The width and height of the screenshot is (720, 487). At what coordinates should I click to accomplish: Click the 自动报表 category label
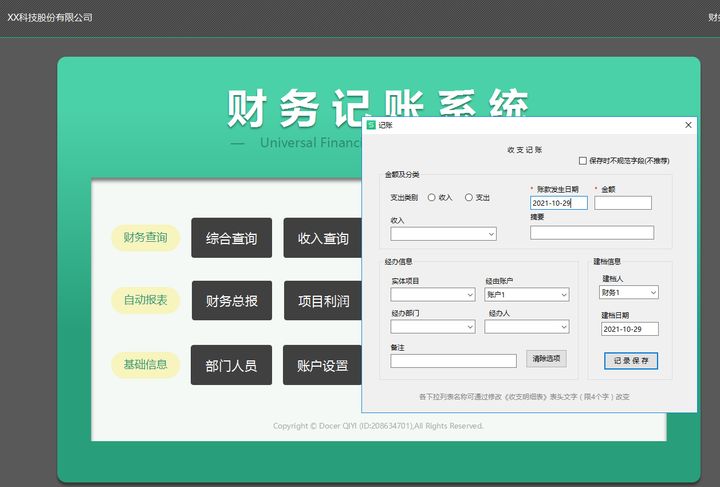coord(146,300)
